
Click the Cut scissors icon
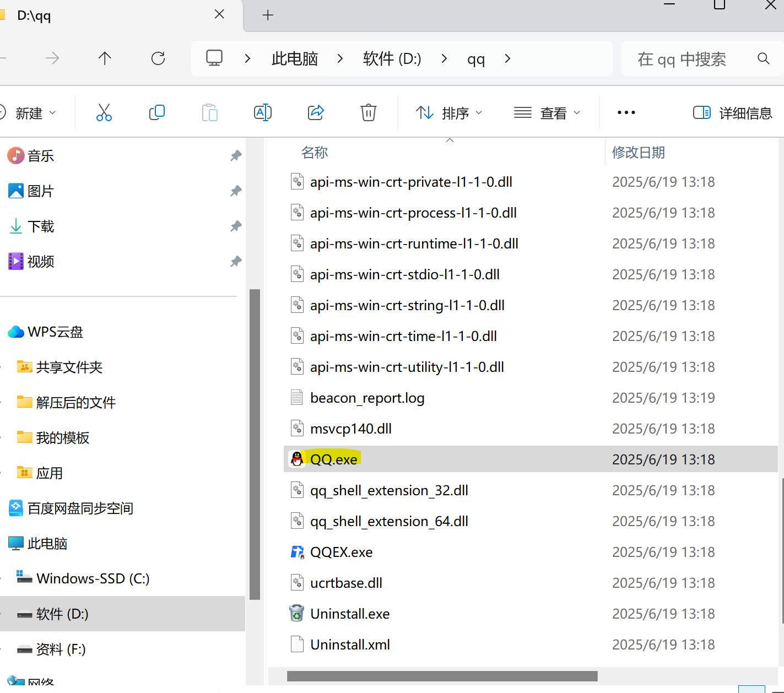(x=104, y=112)
